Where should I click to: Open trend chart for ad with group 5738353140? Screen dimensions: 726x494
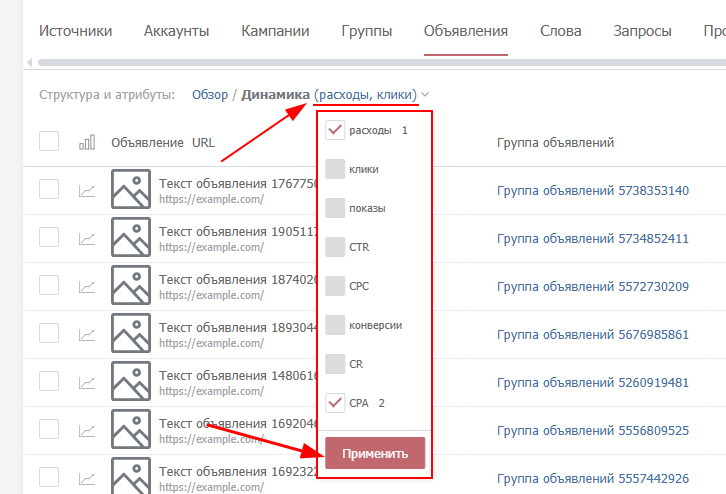[87, 190]
